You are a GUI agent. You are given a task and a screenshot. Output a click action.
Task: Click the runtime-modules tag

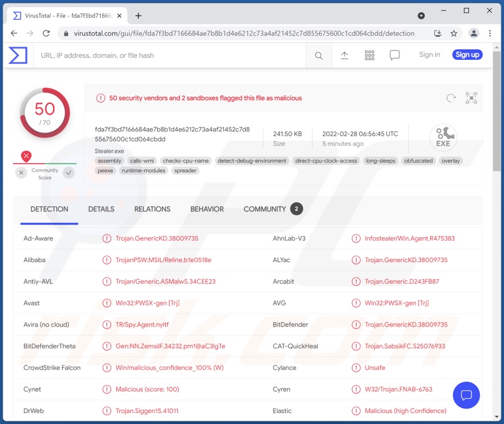click(144, 171)
